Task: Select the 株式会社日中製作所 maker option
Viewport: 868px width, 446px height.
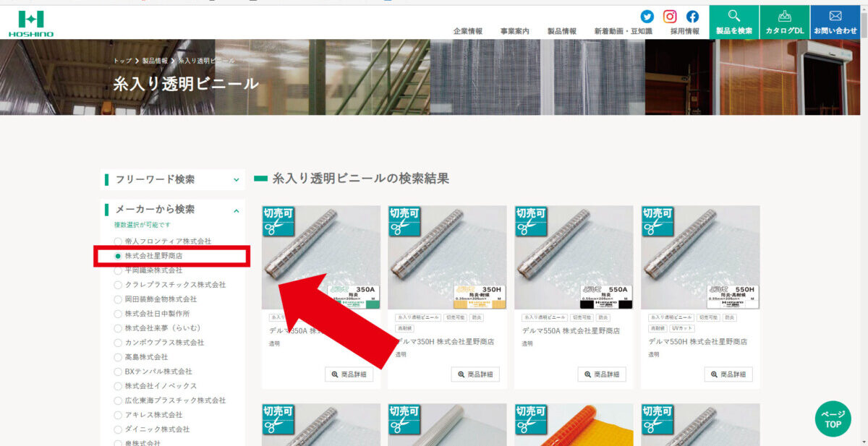Action: [152, 313]
